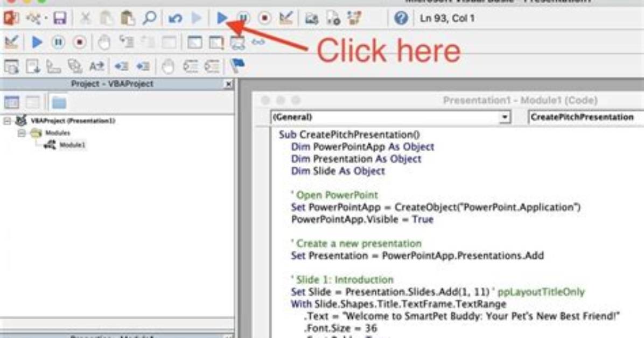Click the Paste clipboard icon
The width and height of the screenshot is (644, 338).
coord(128,18)
